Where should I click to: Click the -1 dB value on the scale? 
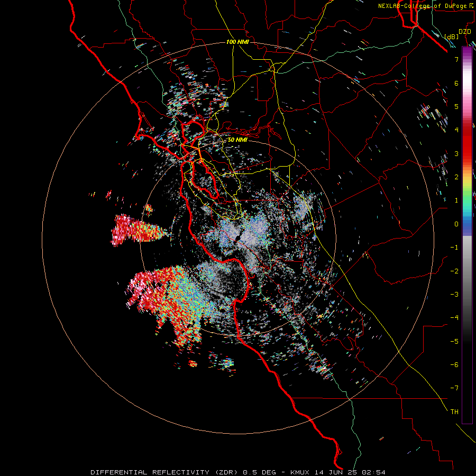pyautogui.click(x=454, y=248)
